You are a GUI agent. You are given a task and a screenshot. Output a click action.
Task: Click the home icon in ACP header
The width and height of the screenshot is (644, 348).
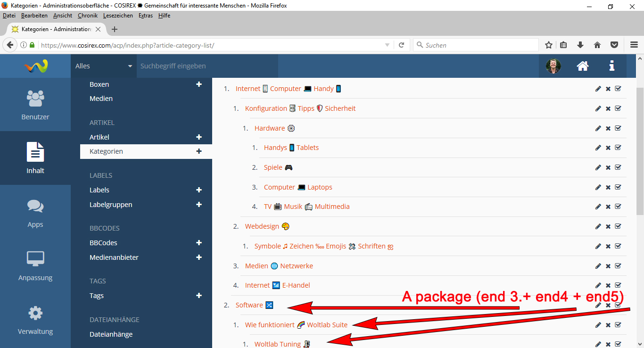tap(583, 66)
